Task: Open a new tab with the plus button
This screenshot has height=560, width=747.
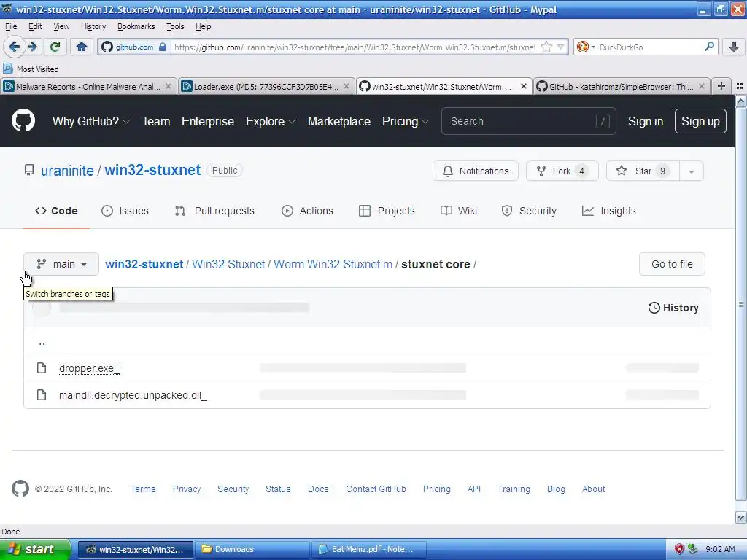Action: [721, 86]
